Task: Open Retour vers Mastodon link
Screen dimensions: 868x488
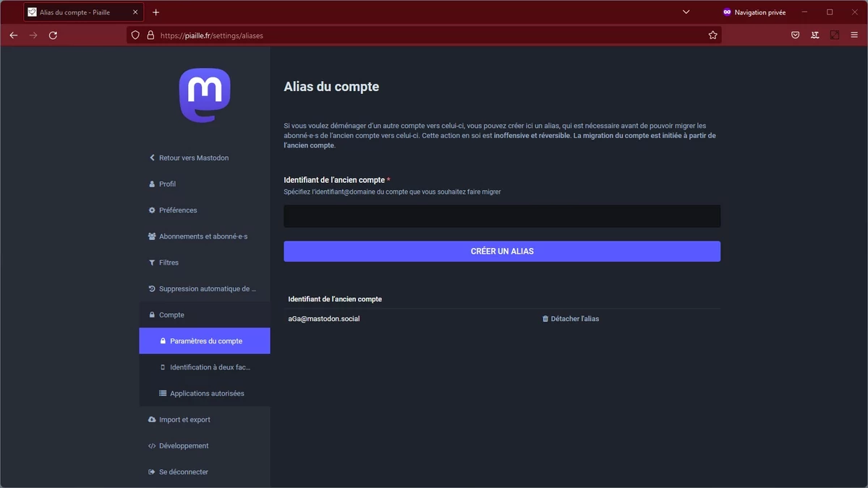Action: click(205, 158)
